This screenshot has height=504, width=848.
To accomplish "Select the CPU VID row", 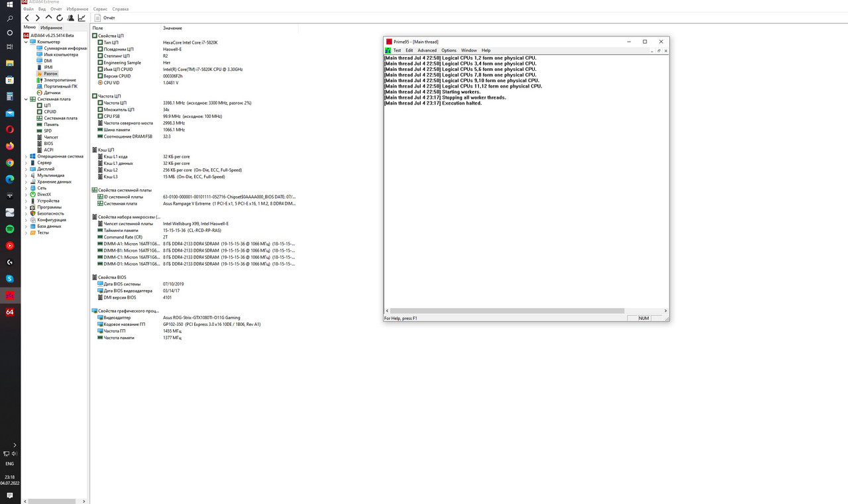I will (194, 83).
